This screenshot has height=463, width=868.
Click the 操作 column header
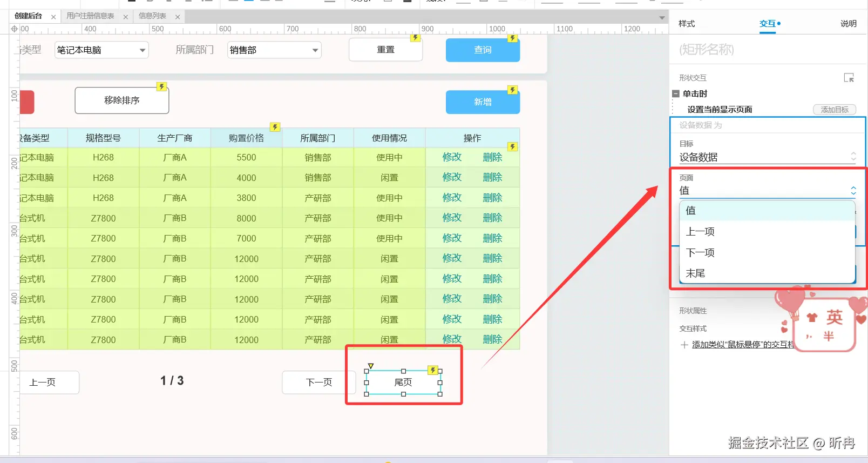click(x=472, y=138)
